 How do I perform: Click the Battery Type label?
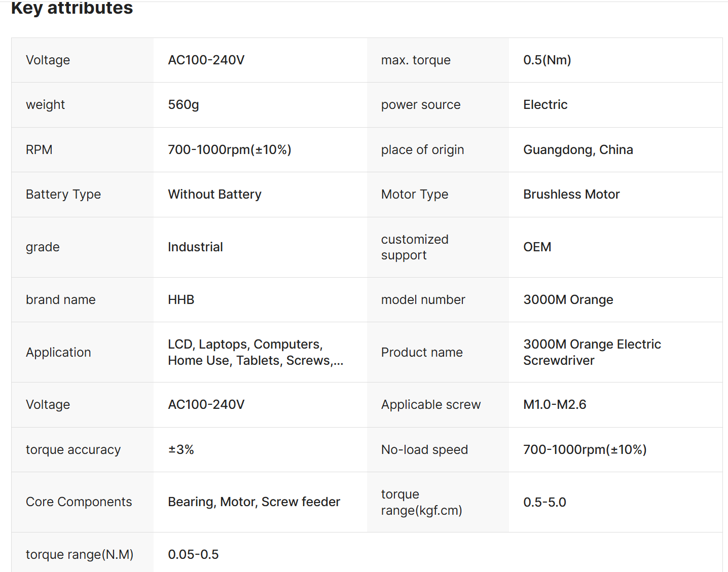coord(63,194)
